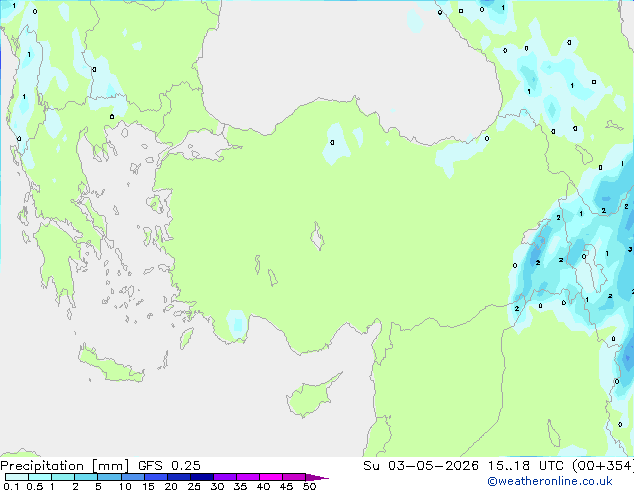This screenshot has height=490, width=634.
Task: Click the '25' legend scale label
Action: pos(194,486)
